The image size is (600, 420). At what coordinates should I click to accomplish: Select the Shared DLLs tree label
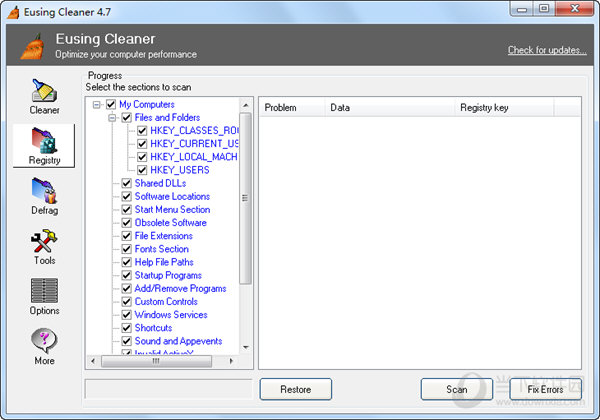coord(160,183)
